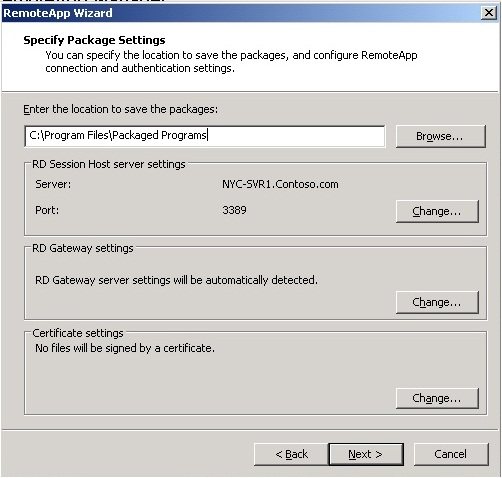Cancel the RemoteApp Wizard
Viewport: 502px width, 478px height.
pos(451,454)
